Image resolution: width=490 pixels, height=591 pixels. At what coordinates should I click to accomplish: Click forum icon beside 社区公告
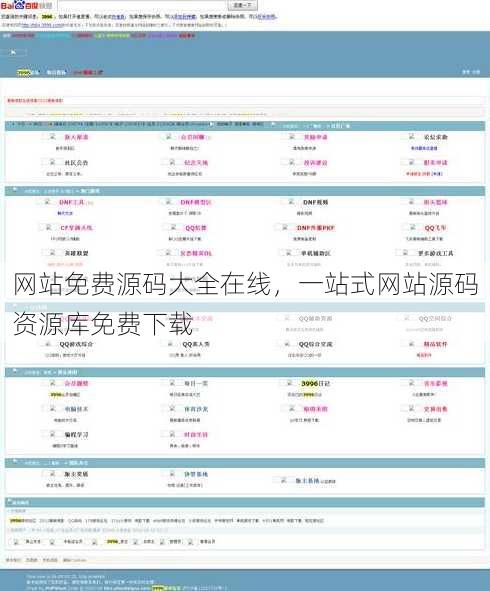(x=53, y=162)
